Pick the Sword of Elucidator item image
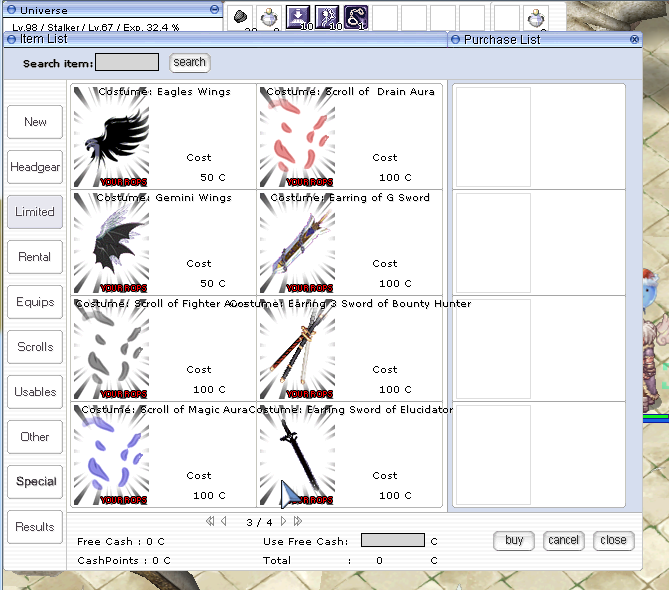This screenshot has height=590, width=669. [x=297, y=455]
